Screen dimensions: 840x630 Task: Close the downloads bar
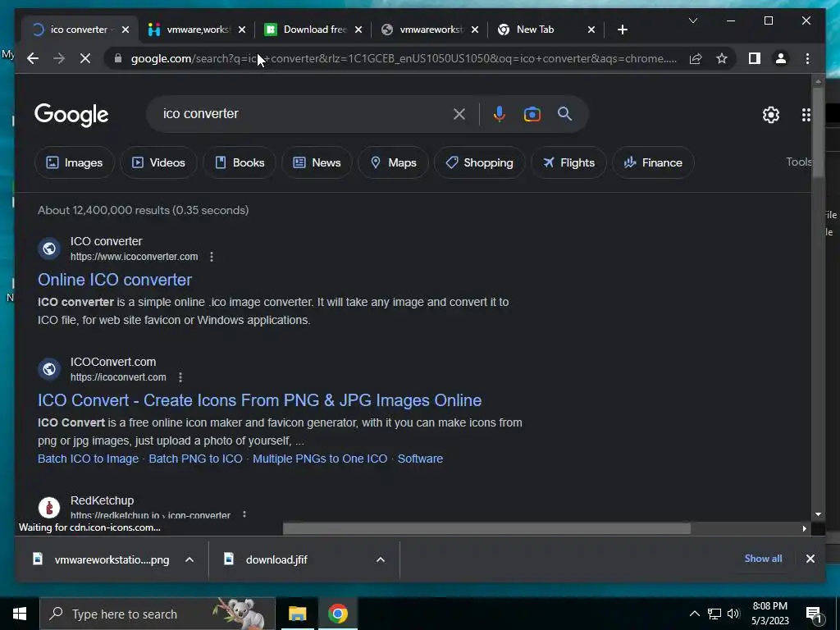pyautogui.click(x=810, y=558)
